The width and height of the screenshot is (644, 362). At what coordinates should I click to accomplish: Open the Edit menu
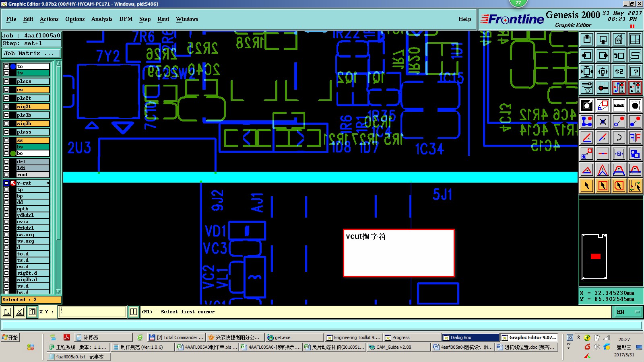click(28, 19)
